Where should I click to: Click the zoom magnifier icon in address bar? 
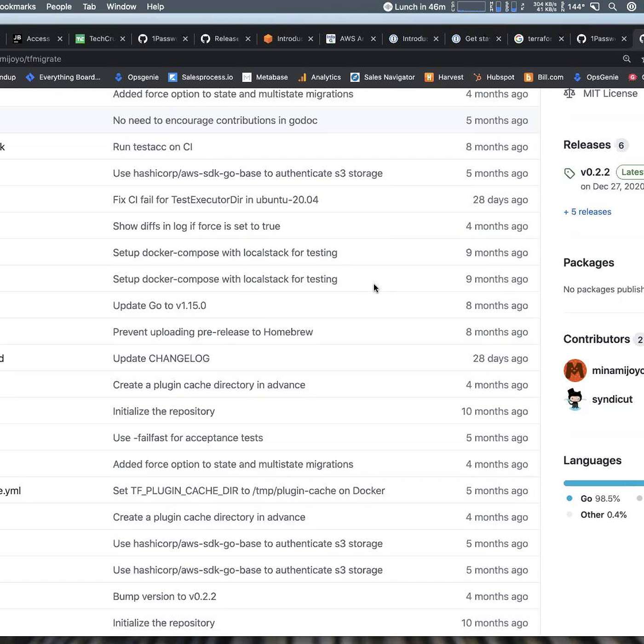click(627, 59)
